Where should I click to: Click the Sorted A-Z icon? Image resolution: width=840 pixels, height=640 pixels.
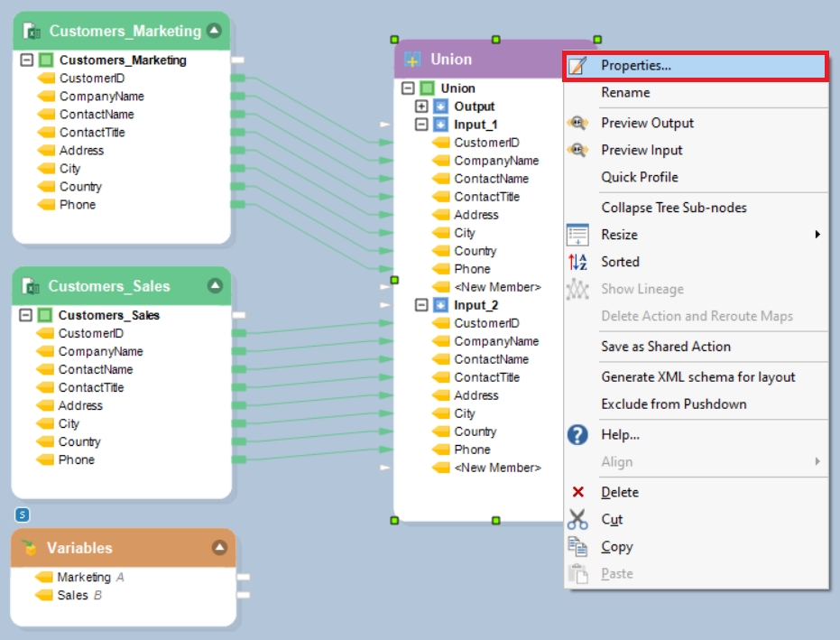pos(577,262)
